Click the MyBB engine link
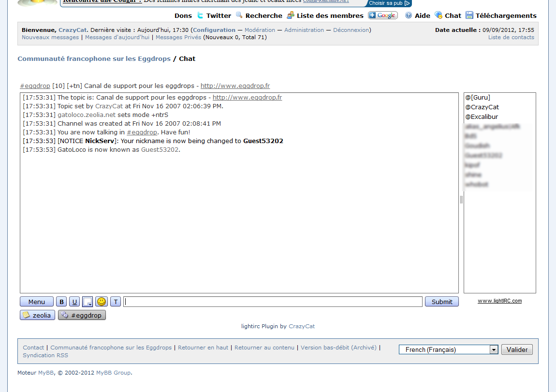The width and height of the screenshot is (556, 392). tap(46, 373)
